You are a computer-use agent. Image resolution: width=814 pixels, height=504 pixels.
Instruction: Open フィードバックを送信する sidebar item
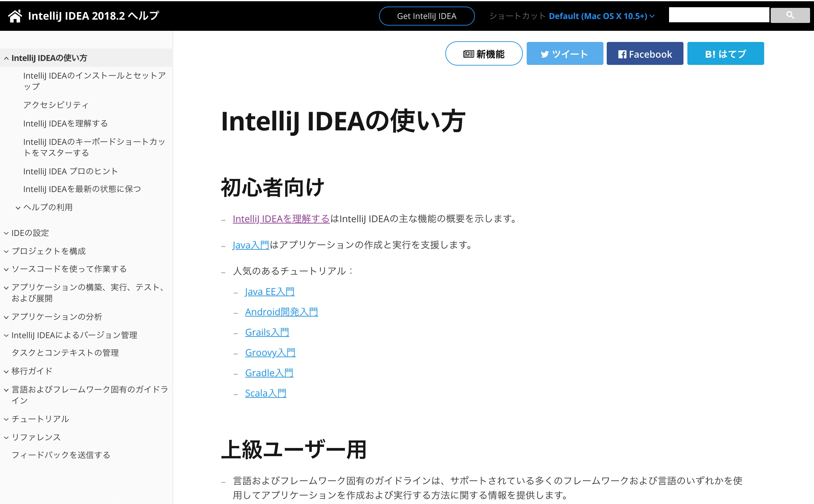(61, 455)
